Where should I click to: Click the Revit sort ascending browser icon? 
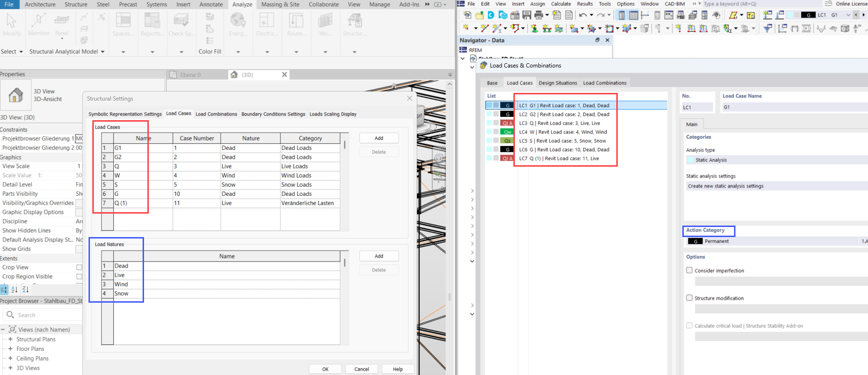14,289
